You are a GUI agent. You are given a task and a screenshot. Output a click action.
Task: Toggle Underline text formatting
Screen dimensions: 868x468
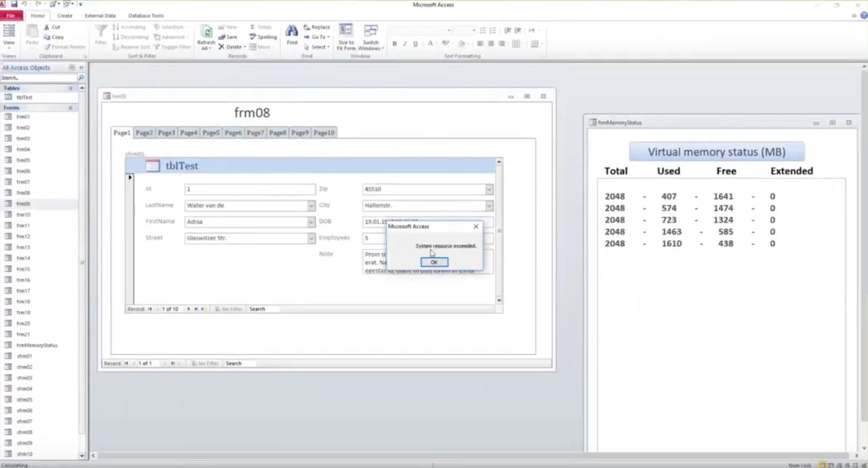415,44
